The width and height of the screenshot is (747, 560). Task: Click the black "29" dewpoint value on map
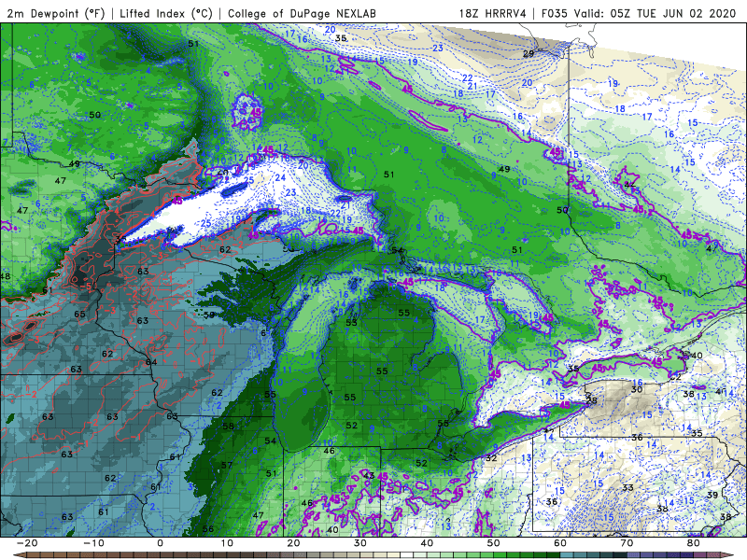(529, 53)
